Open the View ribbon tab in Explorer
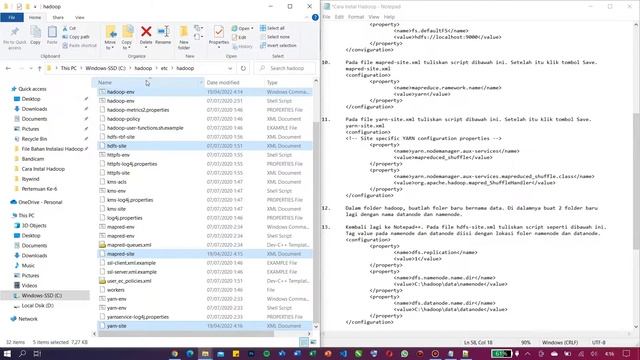 [x=80, y=18]
